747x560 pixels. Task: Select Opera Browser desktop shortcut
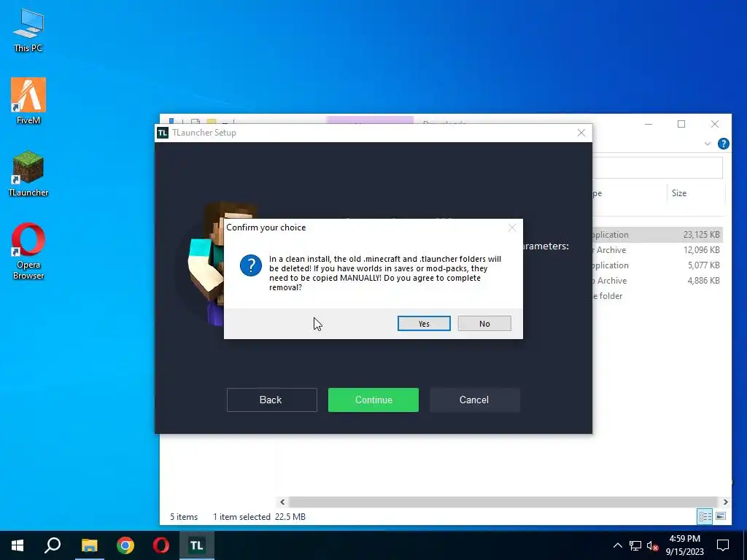tap(28, 252)
